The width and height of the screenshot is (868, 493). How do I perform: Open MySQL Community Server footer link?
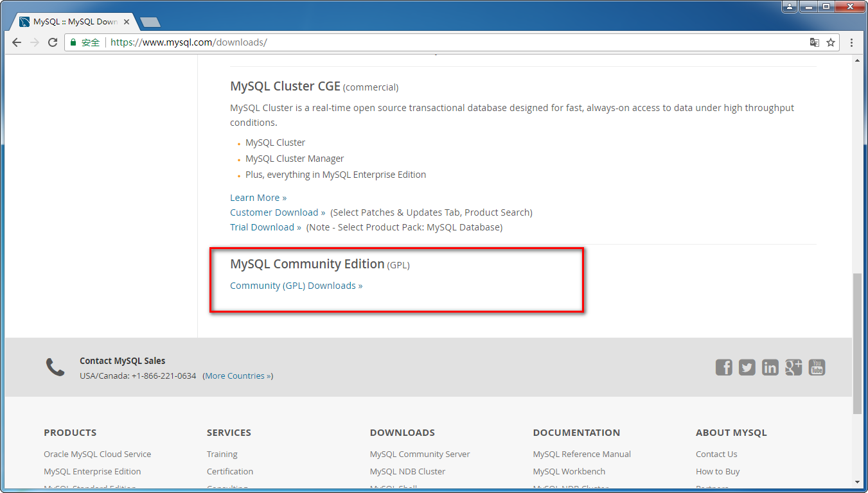click(420, 454)
